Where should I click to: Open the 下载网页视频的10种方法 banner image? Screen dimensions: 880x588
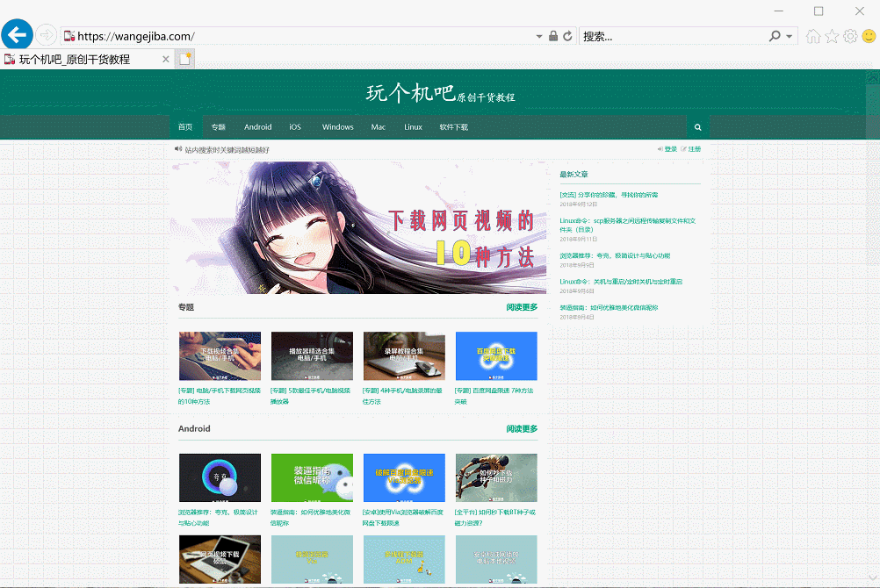coord(358,227)
